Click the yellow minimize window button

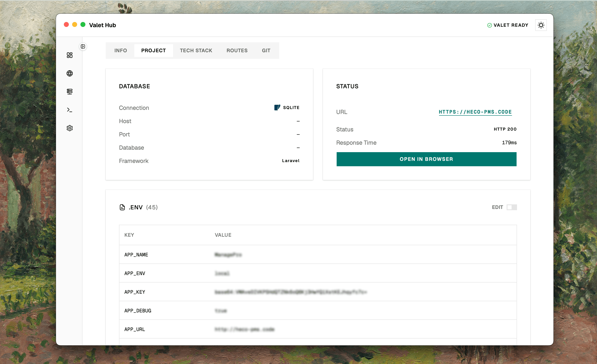(x=75, y=24)
